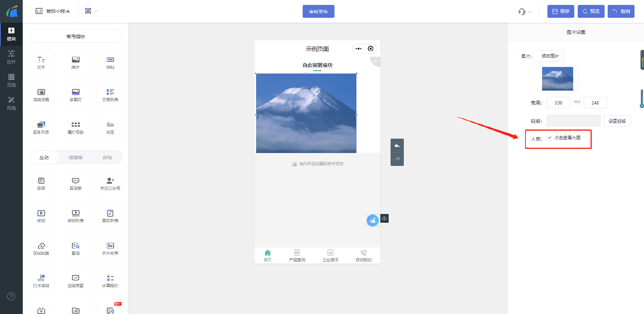Viewport: 644px width, 314px height.
Task: Add a 图片 image module
Action: [75, 62]
